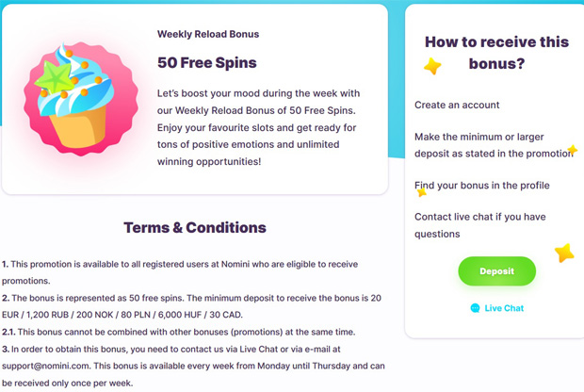Click the small star after promotion text
Viewport: 584px width, 392px height.
pos(573,150)
